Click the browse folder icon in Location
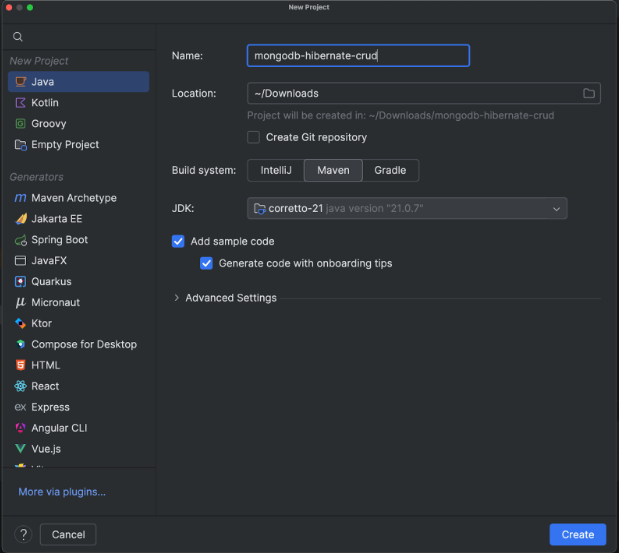 click(x=589, y=94)
